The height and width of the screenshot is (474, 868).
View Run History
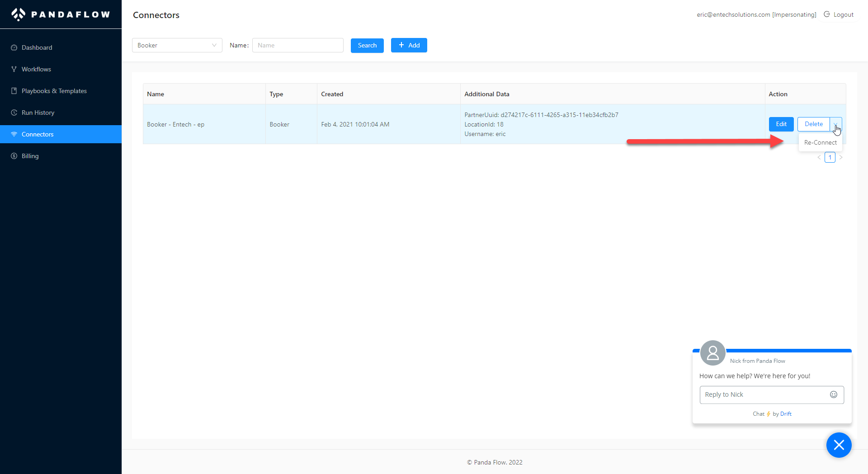point(61,113)
